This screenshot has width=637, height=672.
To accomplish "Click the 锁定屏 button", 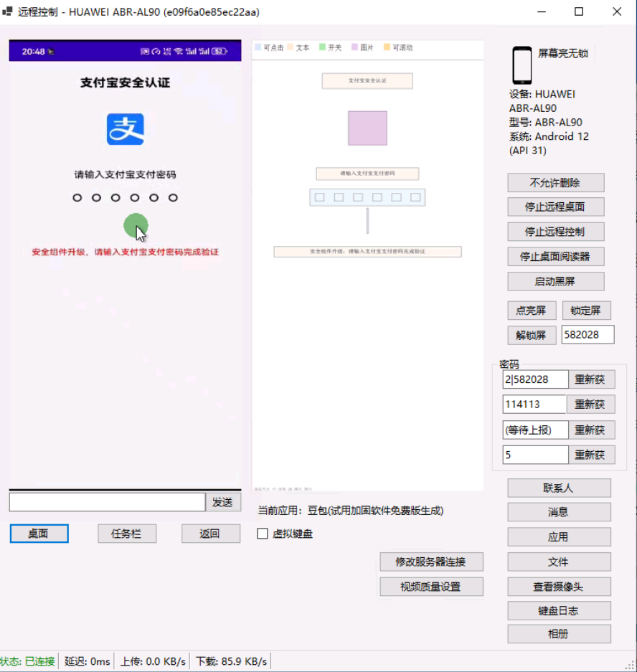I will click(586, 311).
